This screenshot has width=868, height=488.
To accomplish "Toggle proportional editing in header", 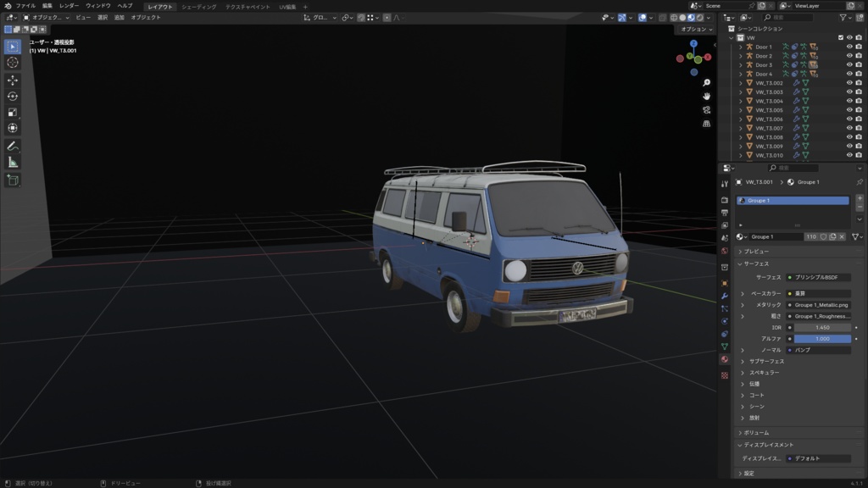I will (x=387, y=18).
